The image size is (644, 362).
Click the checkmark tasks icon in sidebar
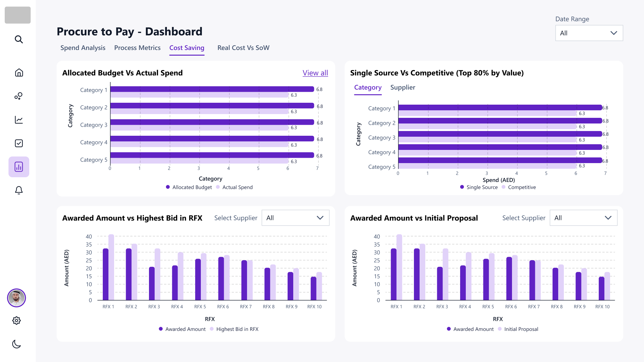(x=19, y=143)
